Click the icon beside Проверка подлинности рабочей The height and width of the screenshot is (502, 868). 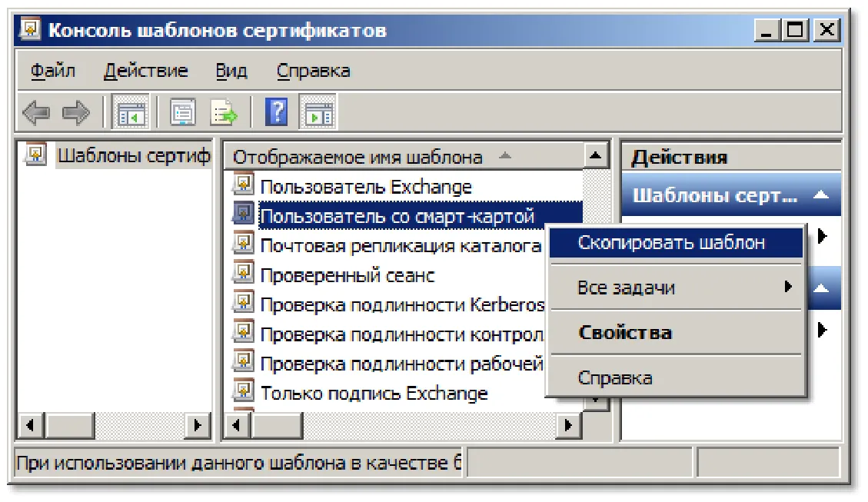[242, 362]
